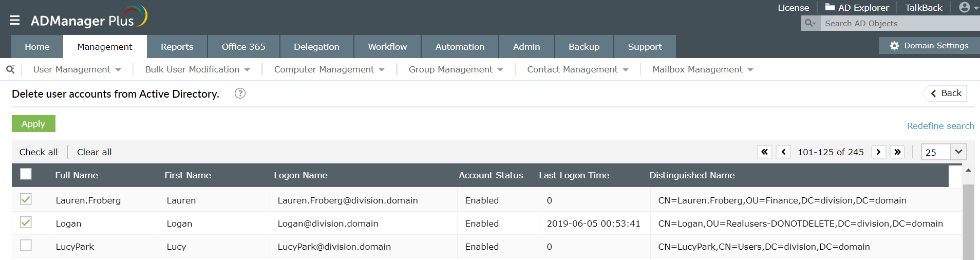
Task: Click the green Apply button
Action: click(x=33, y=124)
